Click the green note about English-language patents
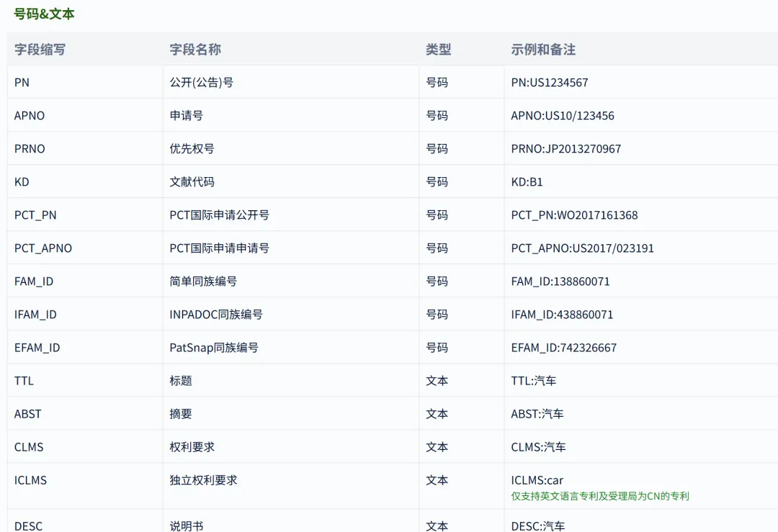778x532 pixels. pyautogui.click(x=598, y=495)
